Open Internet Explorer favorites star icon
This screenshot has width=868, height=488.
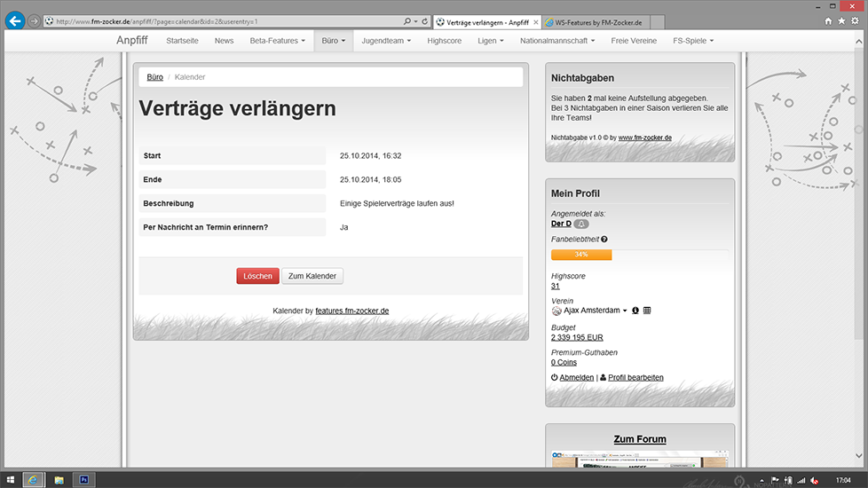[841, 20]
